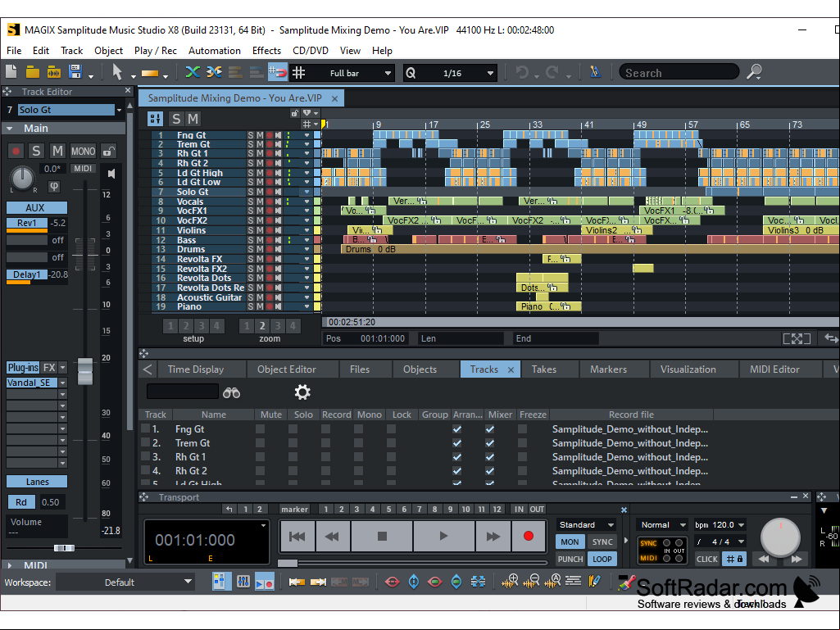Toggle the snap magnet icon
This screenshot has width=840, height=630.
[278, 72]
